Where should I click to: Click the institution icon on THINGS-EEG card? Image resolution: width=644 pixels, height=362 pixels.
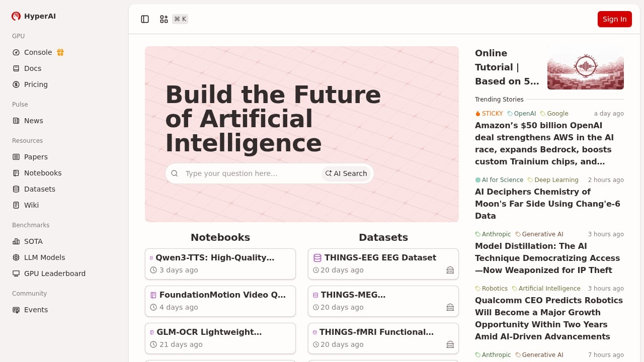tap(450, 270)
